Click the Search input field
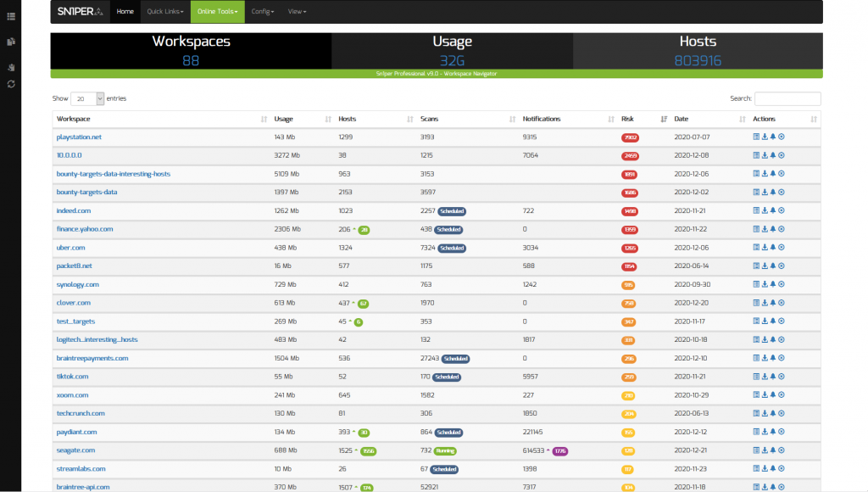Viewport: 868px width, 492px height. coord(787,98)
